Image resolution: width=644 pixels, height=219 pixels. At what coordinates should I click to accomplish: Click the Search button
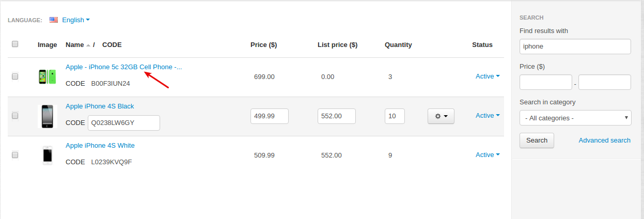[x=537, y=140]
